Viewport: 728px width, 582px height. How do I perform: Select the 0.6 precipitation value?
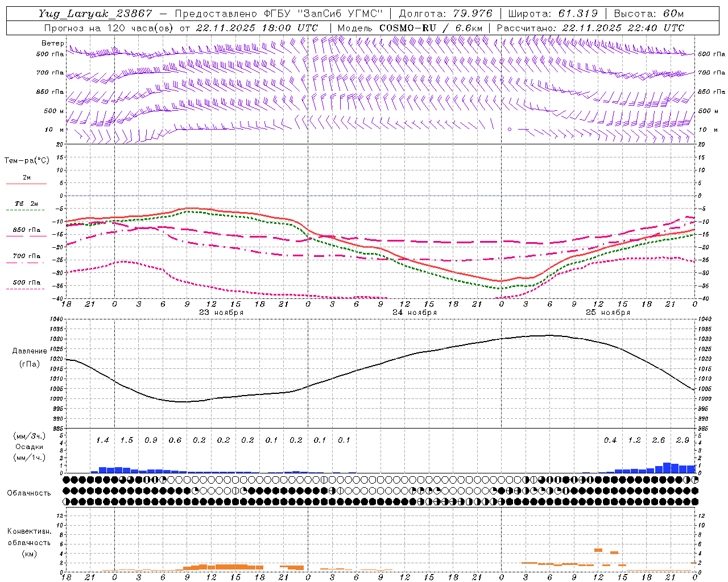coord(175,440)
